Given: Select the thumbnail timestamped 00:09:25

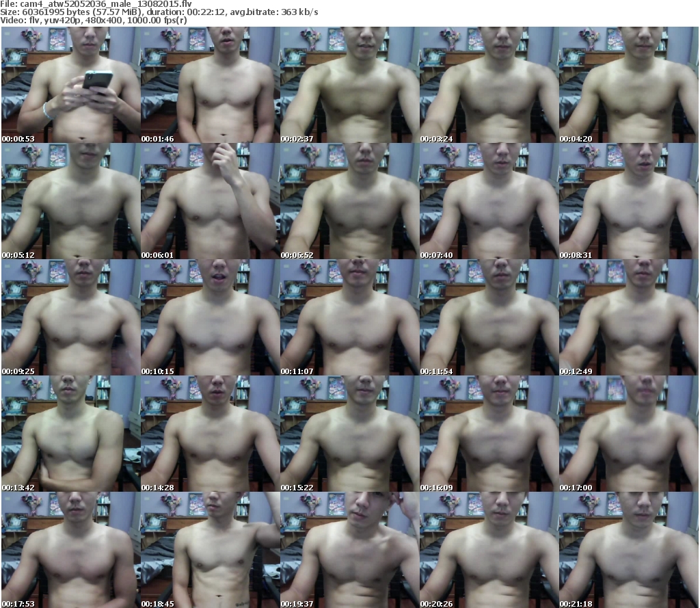Looking at the screenshot, I should 71,317.
